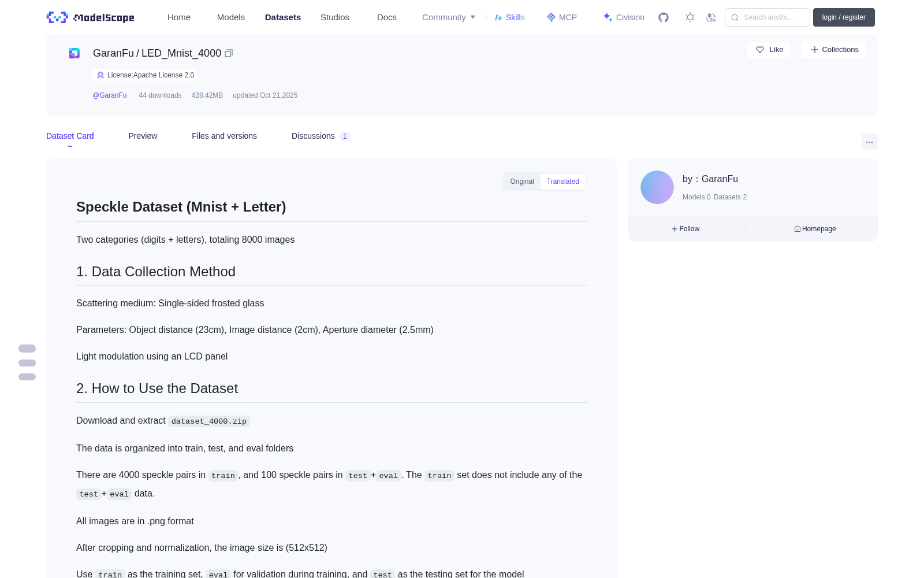Viewport: 924px width, 578px height.
Task: Switch site language with the translate icon
Action: coord(711,17)
